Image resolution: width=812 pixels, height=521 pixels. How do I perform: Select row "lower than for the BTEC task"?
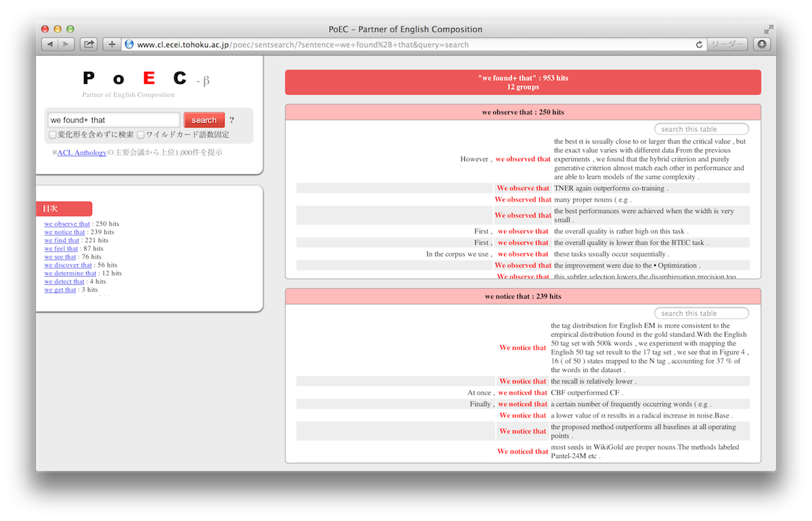[523, 242]
